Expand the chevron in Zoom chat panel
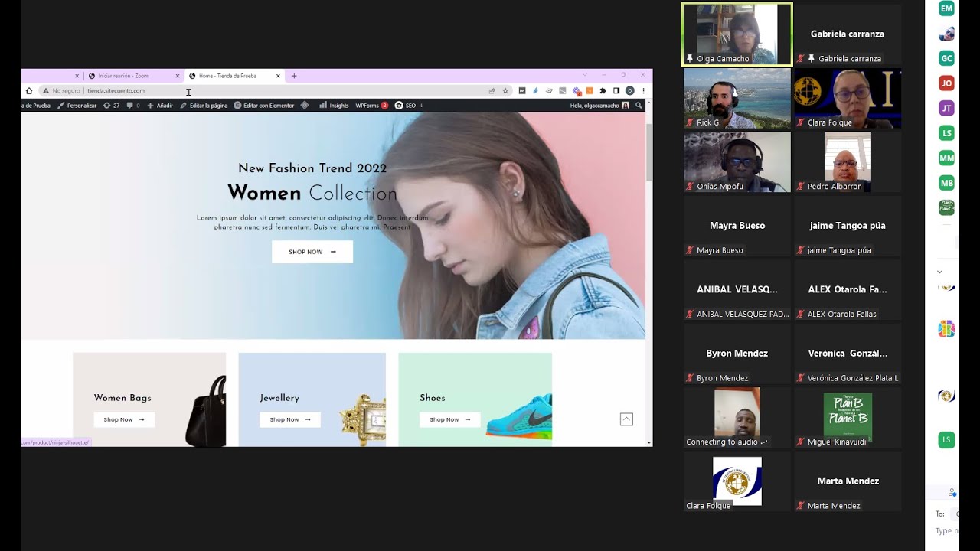This screenshot has height=551, width=980. [x=939, y=272]
